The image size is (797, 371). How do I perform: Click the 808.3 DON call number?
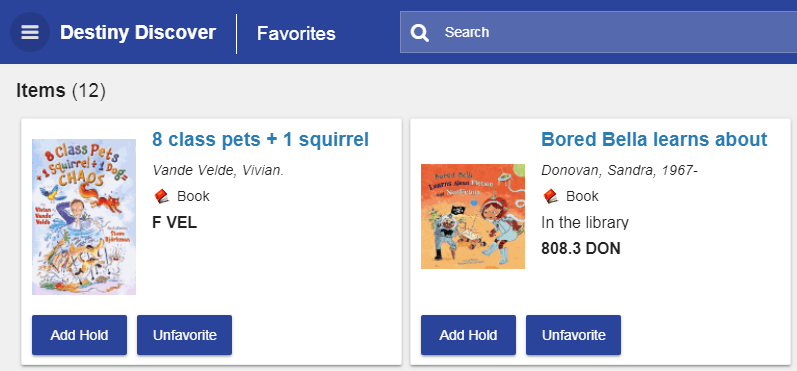coord(580,249)
